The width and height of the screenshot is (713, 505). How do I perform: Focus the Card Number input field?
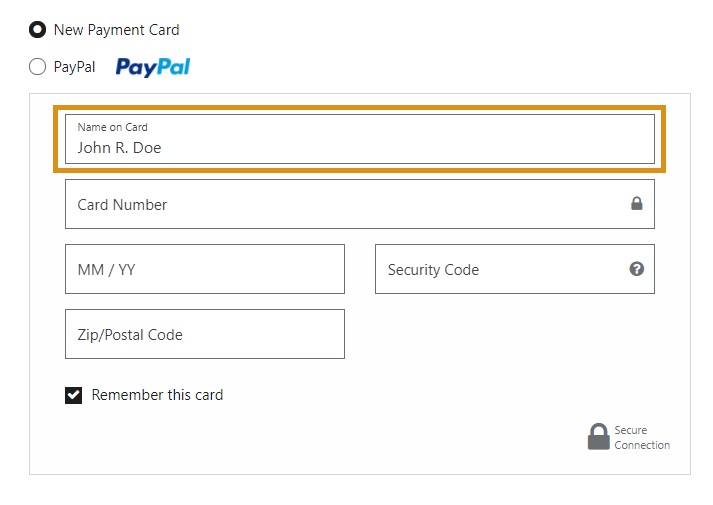pyautogui.click(x=340, y=204)
